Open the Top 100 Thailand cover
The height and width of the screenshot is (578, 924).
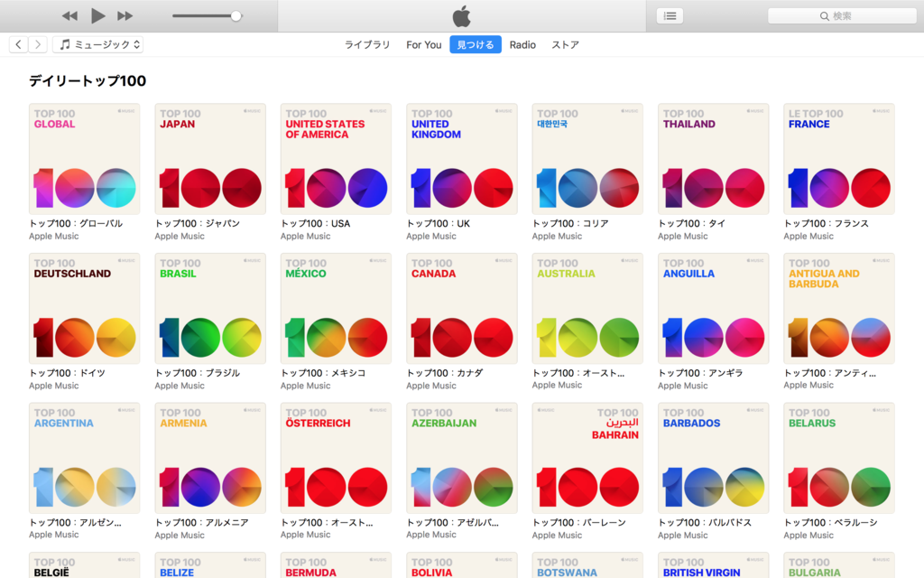tap(714, 159)
